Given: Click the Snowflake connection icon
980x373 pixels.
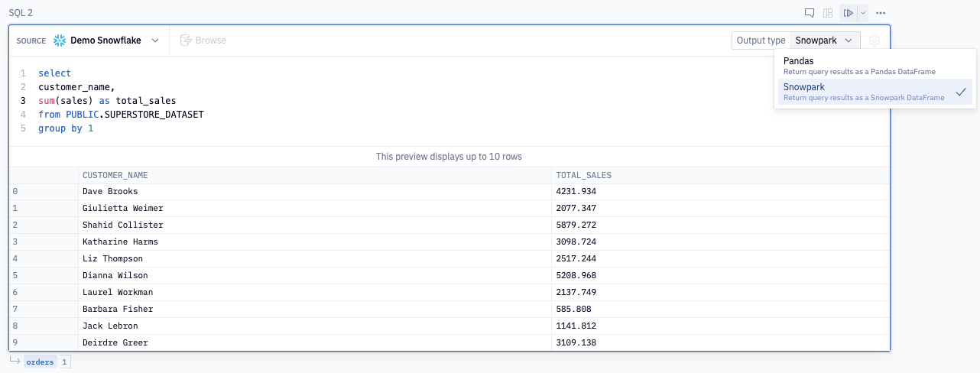Looking at the screenshot, I should tap(60, 41).
